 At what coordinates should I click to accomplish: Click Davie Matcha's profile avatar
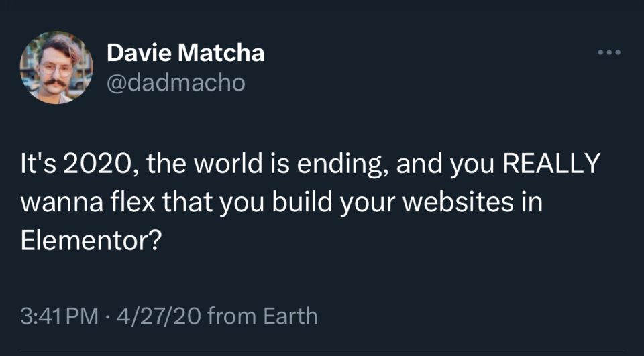click(x=56, y=68)
